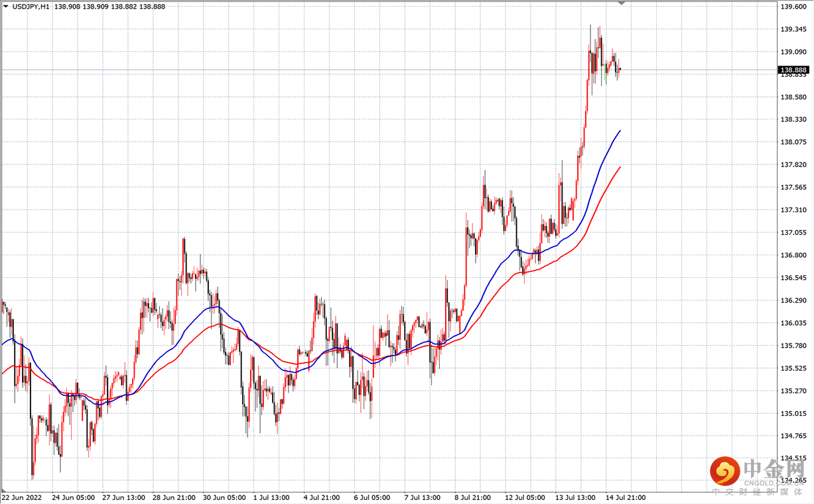The width and height of the screenshot is (814, 504).
Task: Click the 136.800 price axis label
Action: (x=793, y=255)
